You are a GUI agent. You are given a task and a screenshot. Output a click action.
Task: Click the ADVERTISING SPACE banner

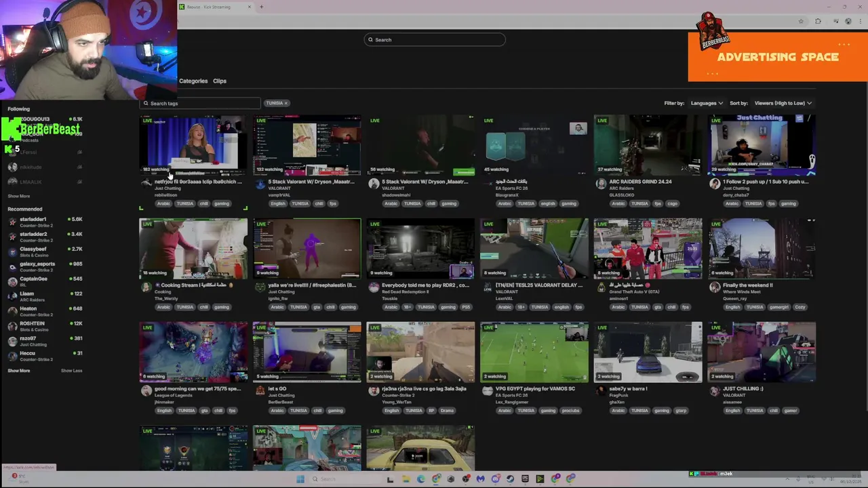click(778, 57)
